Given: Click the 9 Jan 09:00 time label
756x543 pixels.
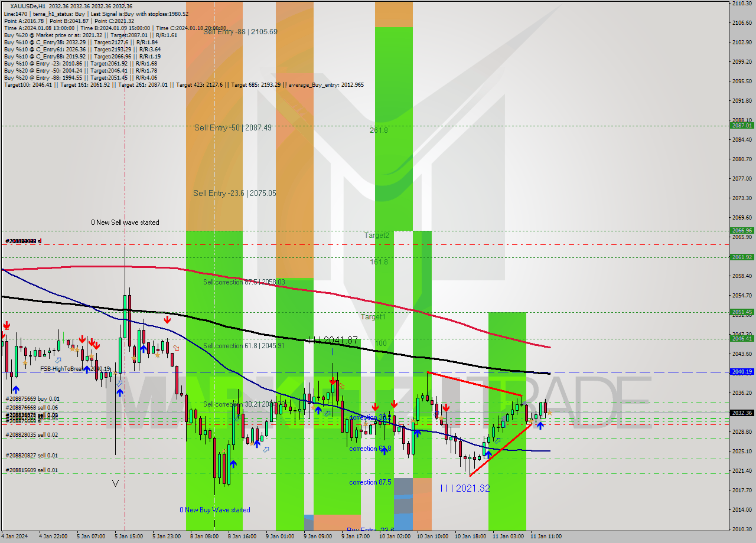Looking at the screenshot, I should (x=318, y=537).
